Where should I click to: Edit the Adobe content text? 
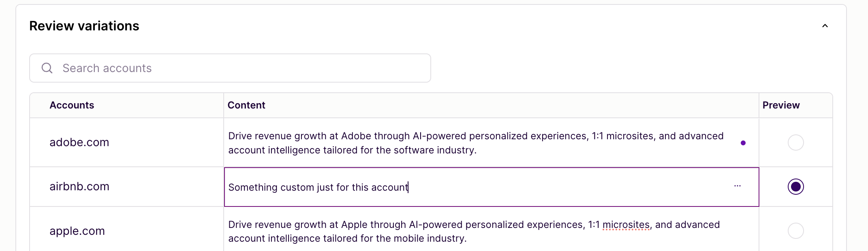click(x=476, y=143)
